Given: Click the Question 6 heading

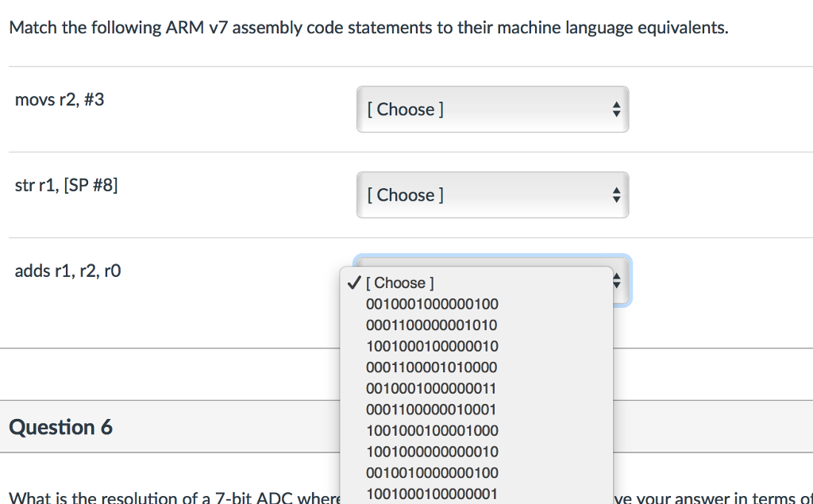Looking at the screenshot, I should tap(60, 427).
